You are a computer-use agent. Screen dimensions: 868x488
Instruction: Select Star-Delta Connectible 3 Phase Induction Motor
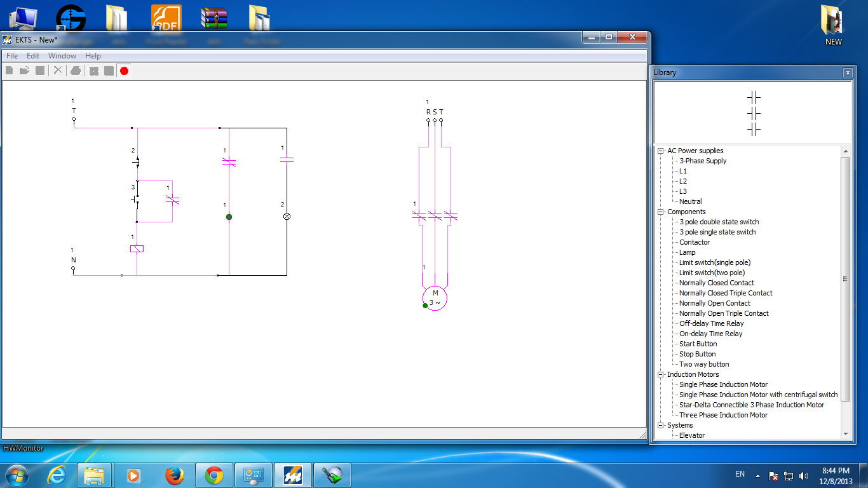pyautogui.click(x=752, y=405)
